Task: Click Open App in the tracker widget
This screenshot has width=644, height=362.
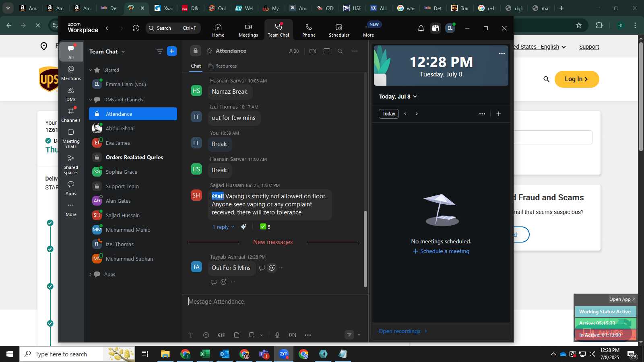Action: (622, 299)
